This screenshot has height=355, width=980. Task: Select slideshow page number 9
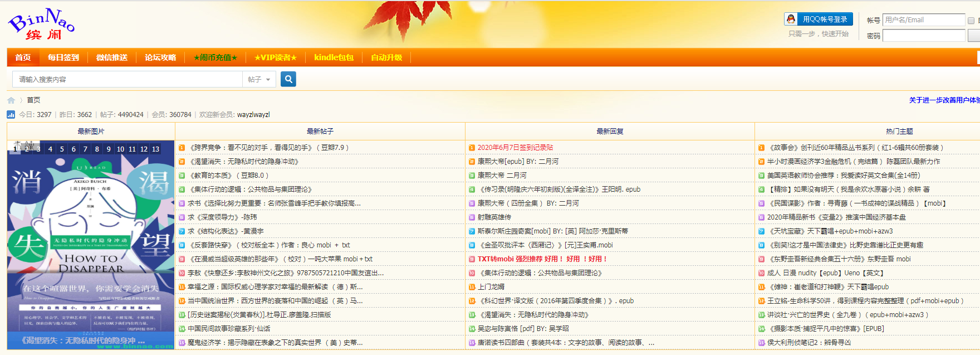click(109, 149)
